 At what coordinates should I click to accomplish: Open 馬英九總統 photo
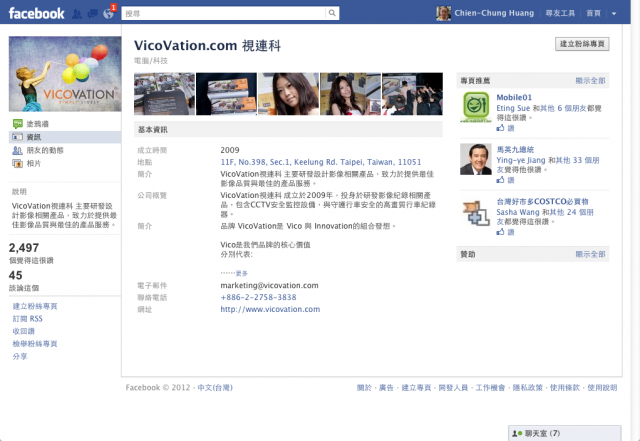point(476,159)
